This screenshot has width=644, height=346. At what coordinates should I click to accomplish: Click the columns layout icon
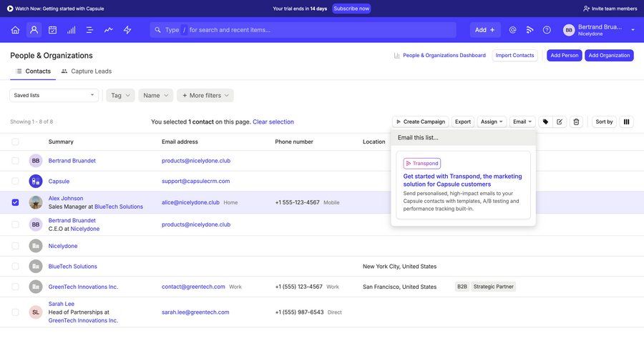626,122
